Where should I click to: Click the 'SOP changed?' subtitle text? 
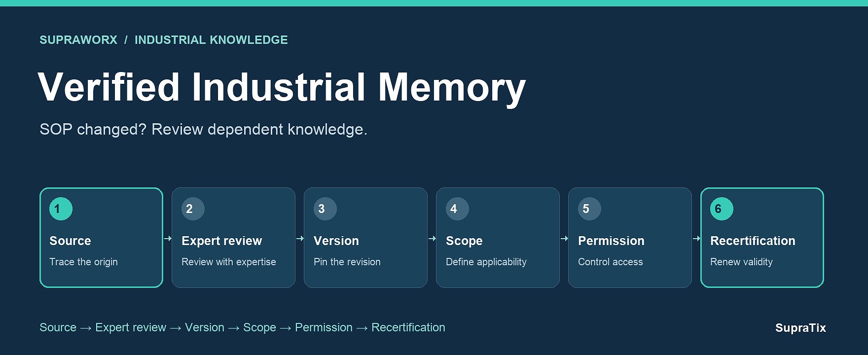click(93, 129)
